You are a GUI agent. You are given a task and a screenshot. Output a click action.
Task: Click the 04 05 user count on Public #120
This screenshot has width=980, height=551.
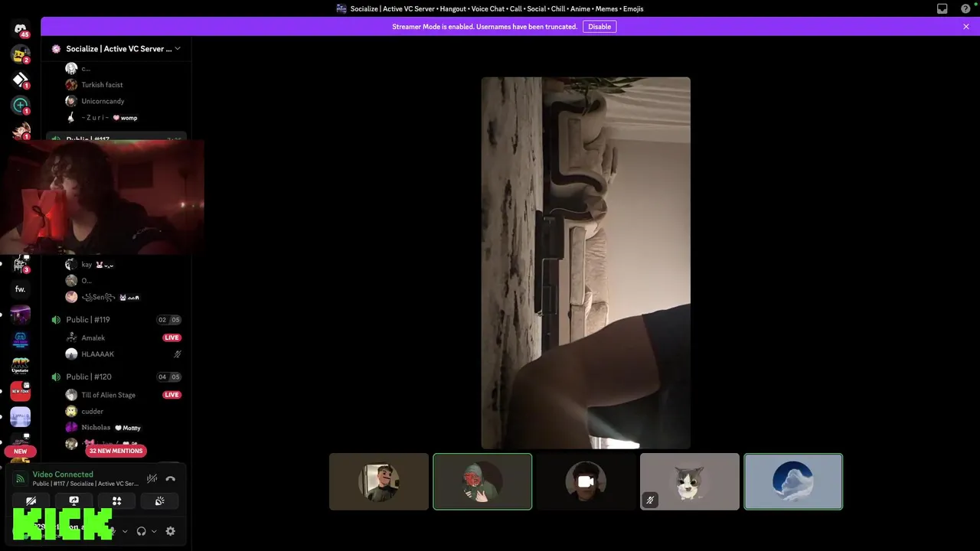click(168, 377)
